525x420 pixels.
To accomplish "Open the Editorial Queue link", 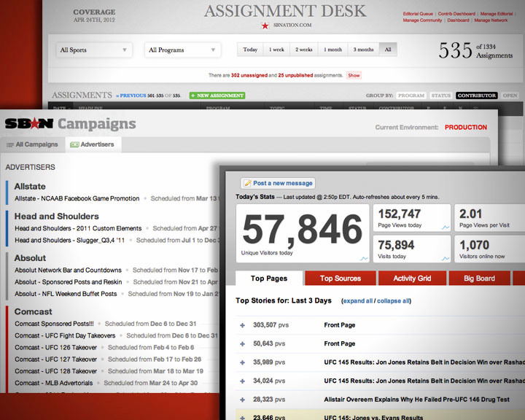I will pos(418,14).
